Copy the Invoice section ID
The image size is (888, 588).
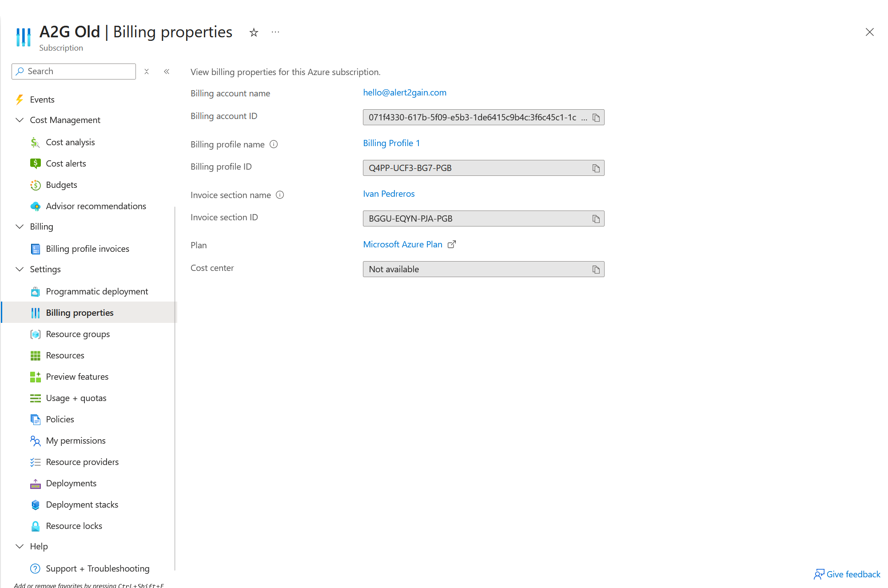tap(596, 219)
